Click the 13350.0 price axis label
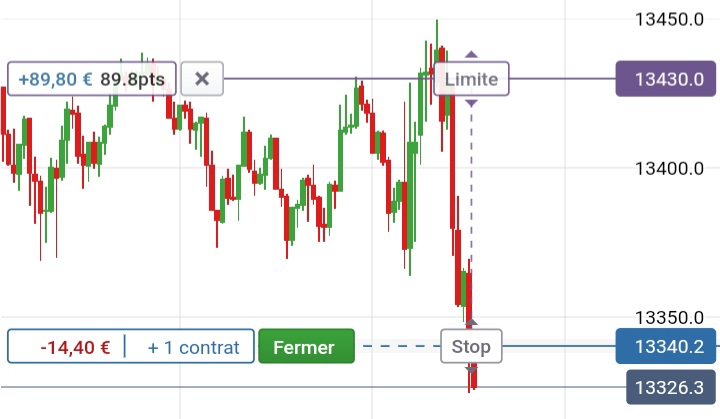720x419 pixels. point(670,318)
